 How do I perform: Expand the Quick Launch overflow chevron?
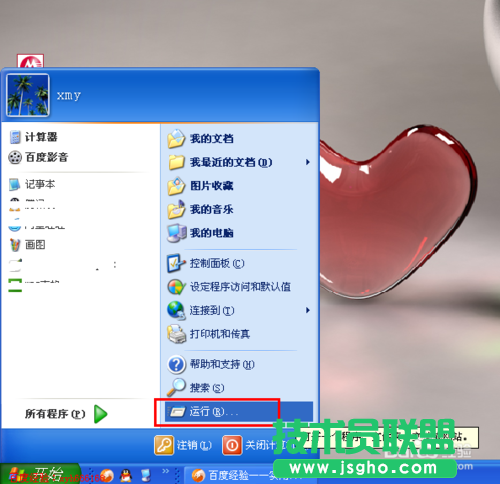point(166,471)
